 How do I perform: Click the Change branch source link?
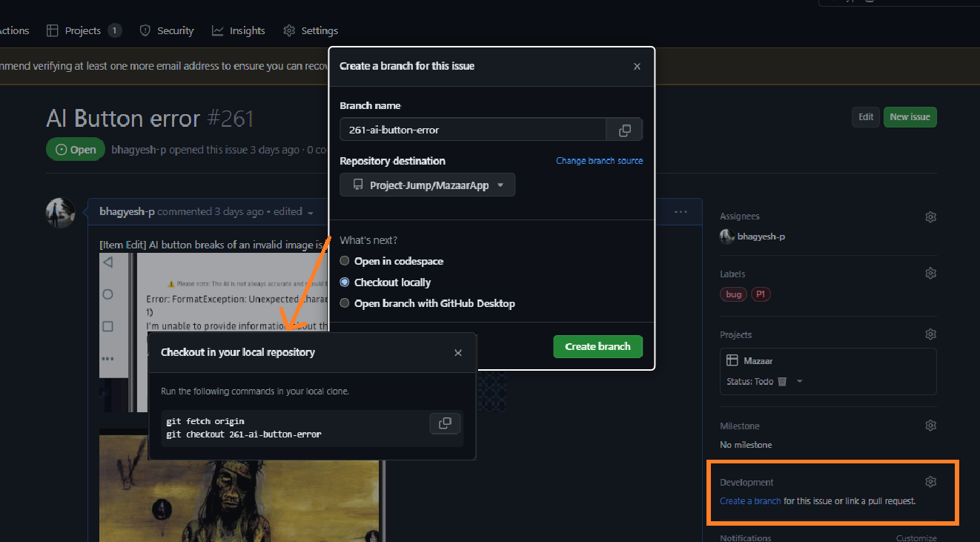point(599,160)
